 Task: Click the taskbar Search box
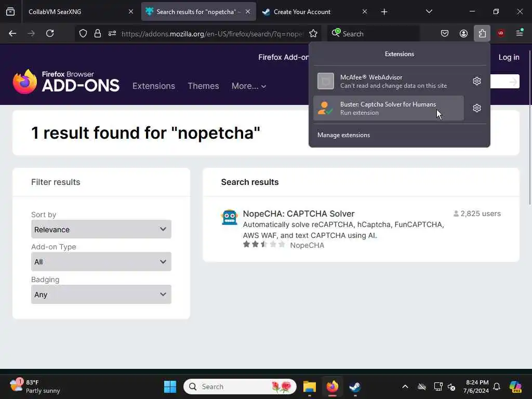(240, 387)
